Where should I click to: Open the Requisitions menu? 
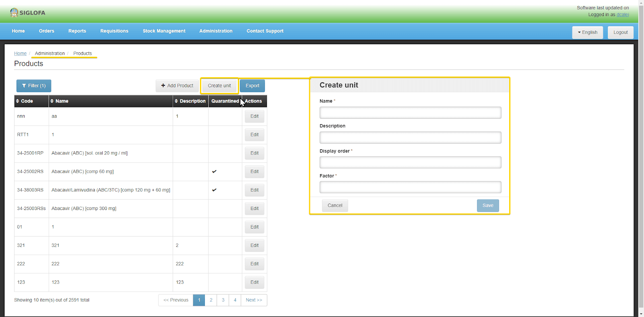114,31
